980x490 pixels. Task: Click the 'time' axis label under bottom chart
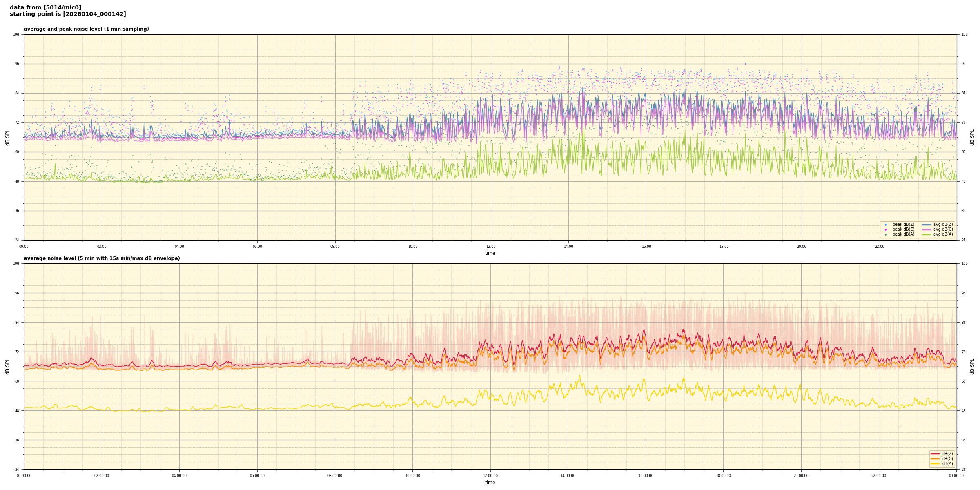(x=490, y=483)
